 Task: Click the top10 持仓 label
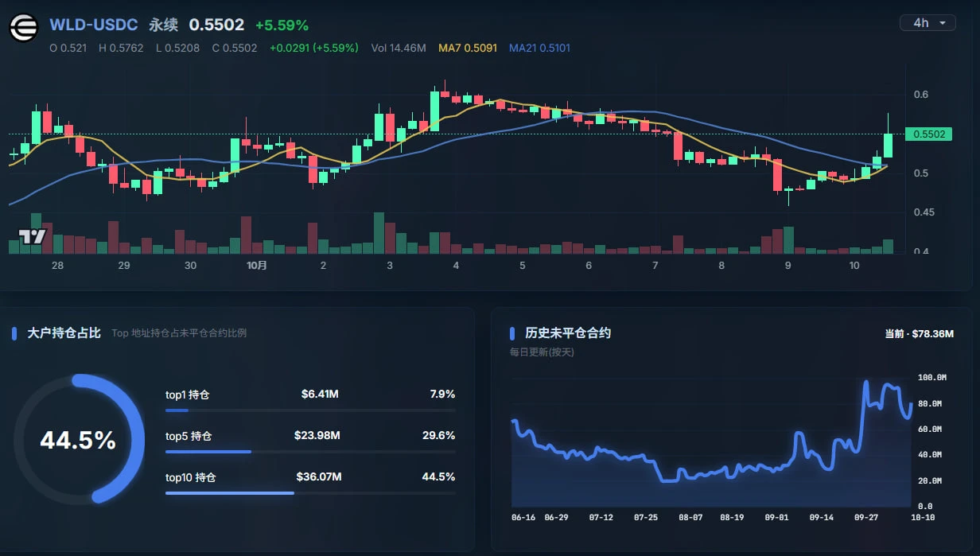[191, 477]
